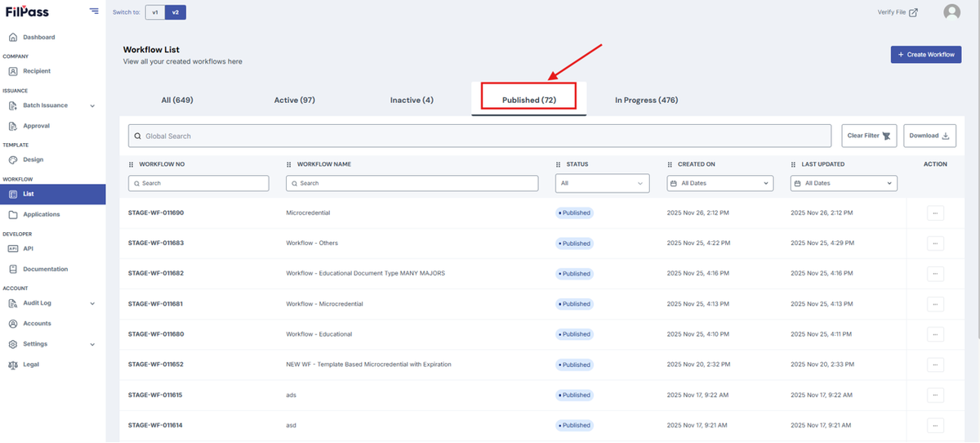The width and height of the screenshot is (980, 443).
Task: Click the Dashboard home icon
Action: [x=13, y=38]
